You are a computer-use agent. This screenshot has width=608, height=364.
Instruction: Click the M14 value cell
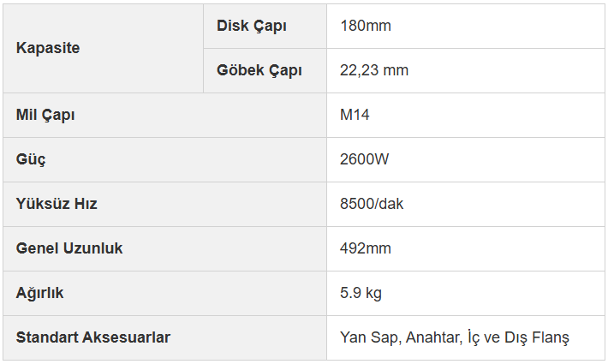465,115
